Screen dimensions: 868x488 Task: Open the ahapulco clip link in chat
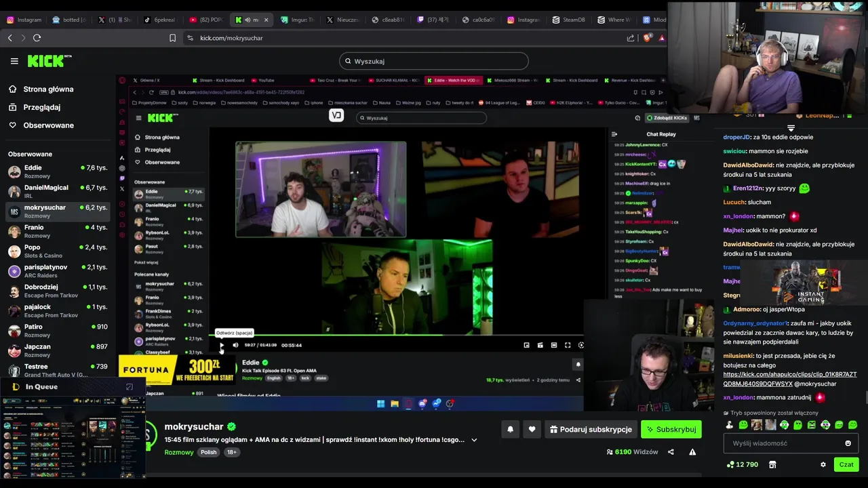[x=790, y=379]
